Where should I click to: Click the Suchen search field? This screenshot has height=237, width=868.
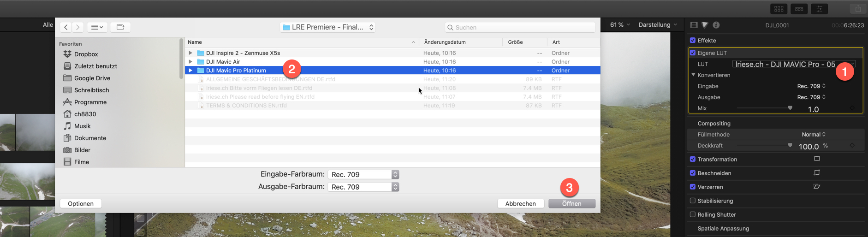[x=520, y=27]
